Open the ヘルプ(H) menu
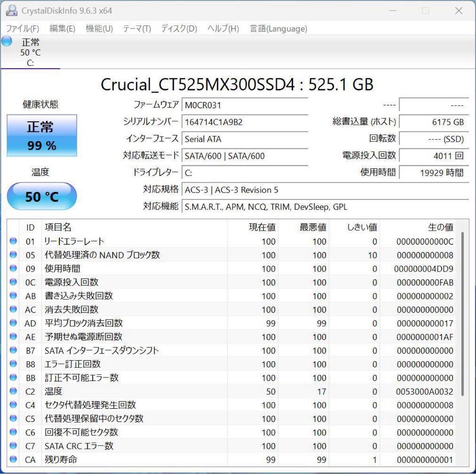 pos(223,29)
